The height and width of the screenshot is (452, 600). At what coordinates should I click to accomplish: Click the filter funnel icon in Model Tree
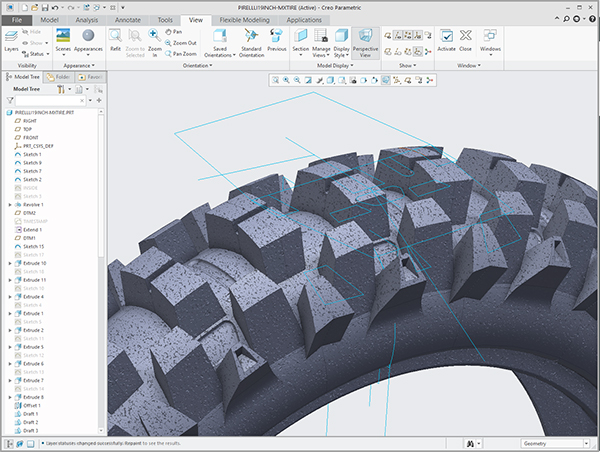pos(10,100)
